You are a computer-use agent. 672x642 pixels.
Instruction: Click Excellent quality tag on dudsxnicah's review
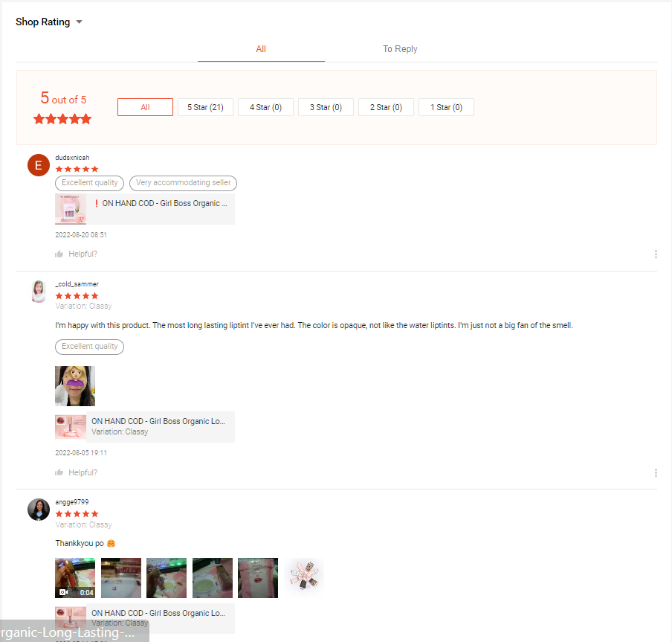pos(89,183)
